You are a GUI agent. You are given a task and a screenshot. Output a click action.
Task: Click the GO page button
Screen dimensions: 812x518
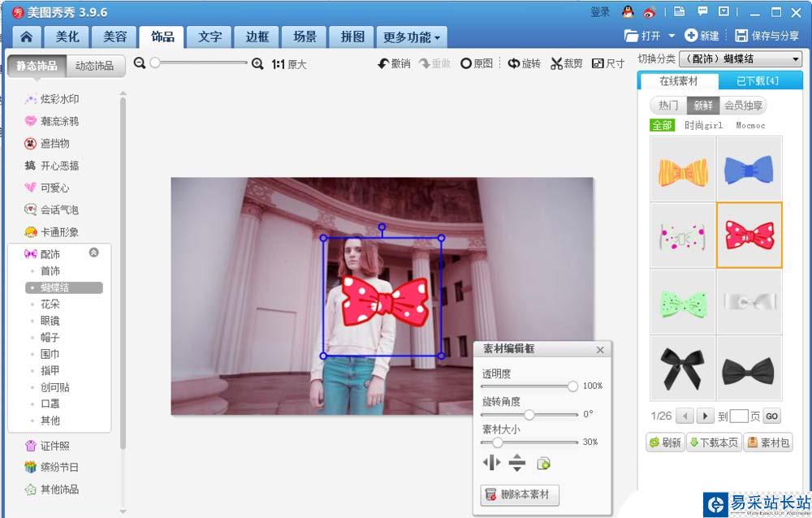pyautogui.click(x=771, y=416)
